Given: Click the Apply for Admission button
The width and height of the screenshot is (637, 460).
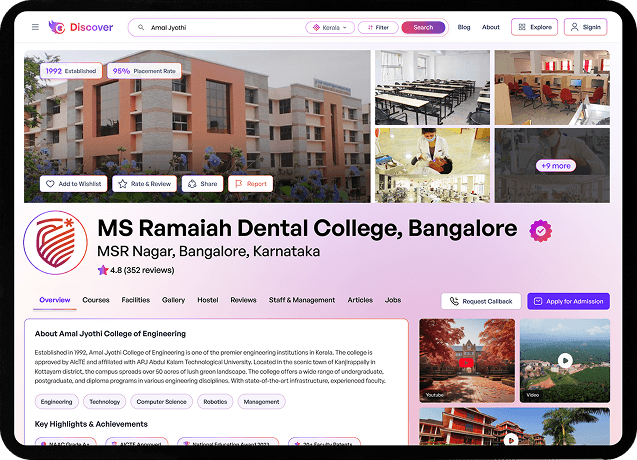Looking at the screenshot, I should point(568,301).
